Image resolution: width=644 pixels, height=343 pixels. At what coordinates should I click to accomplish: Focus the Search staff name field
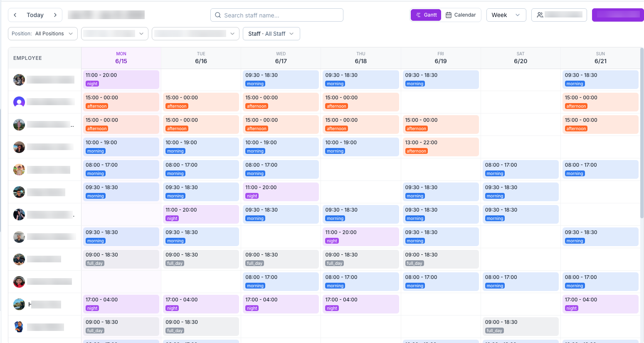[x=277, y=15]
